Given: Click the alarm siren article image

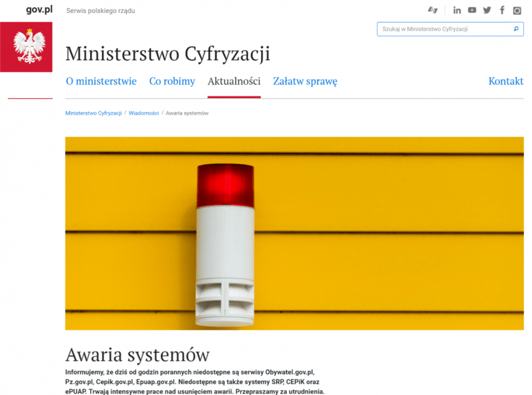Looking at the screenshot, I should 294,233.
